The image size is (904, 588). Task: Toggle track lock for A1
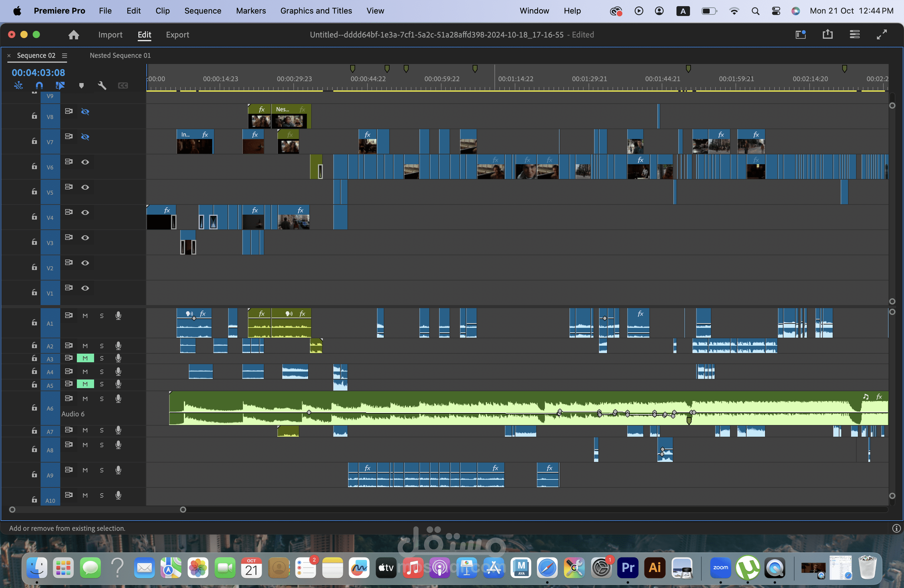pos(34,323)
